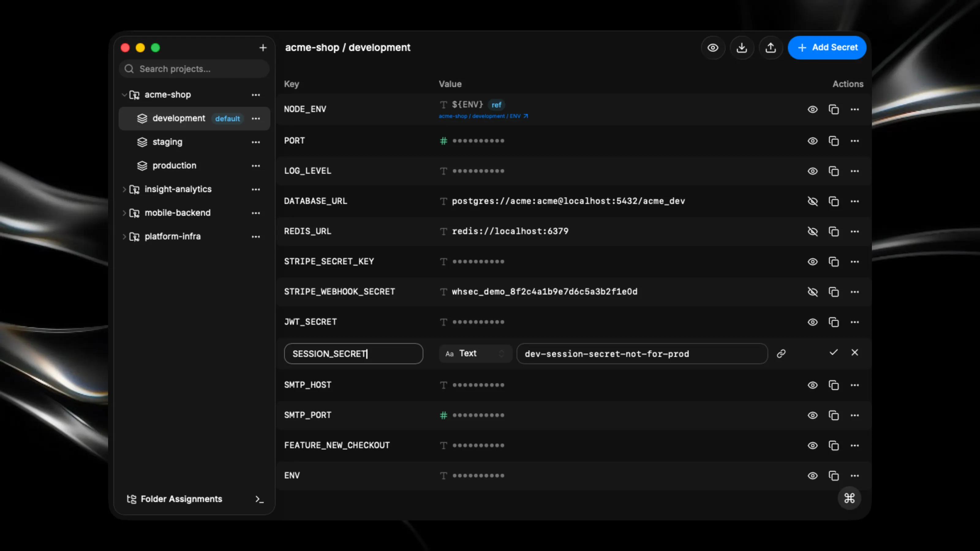Open the terminal icon in sidebar footer

tap(259, 499)
